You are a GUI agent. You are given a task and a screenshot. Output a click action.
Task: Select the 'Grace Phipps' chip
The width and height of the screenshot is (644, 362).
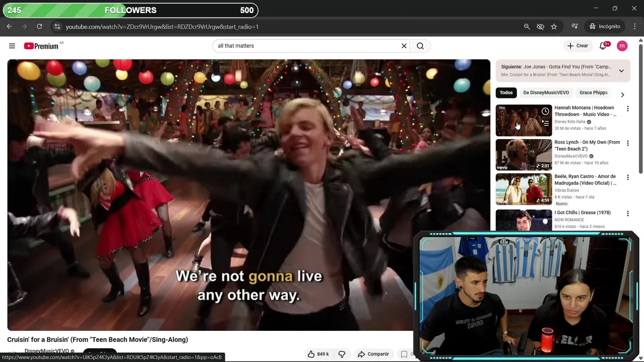pyautogui.click(x=593, y=93)
